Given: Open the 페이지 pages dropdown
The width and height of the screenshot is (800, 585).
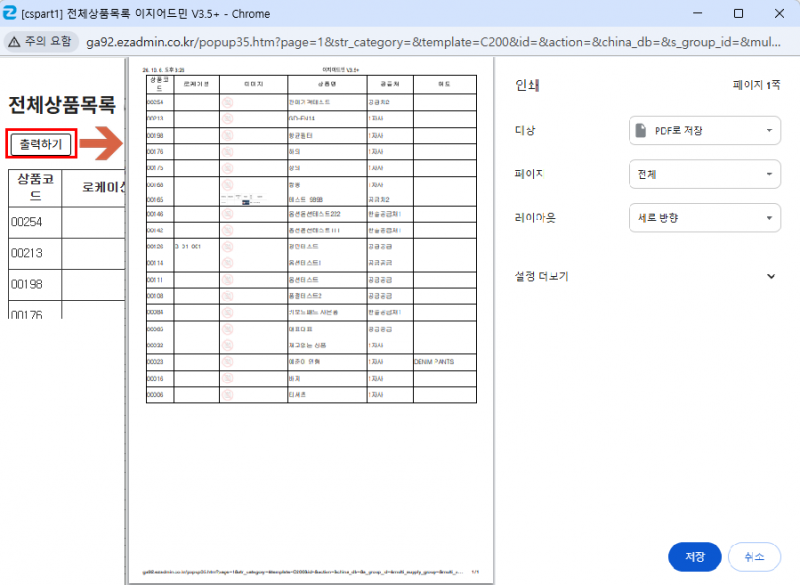Looking at the screenshot, I should (705, 174).
